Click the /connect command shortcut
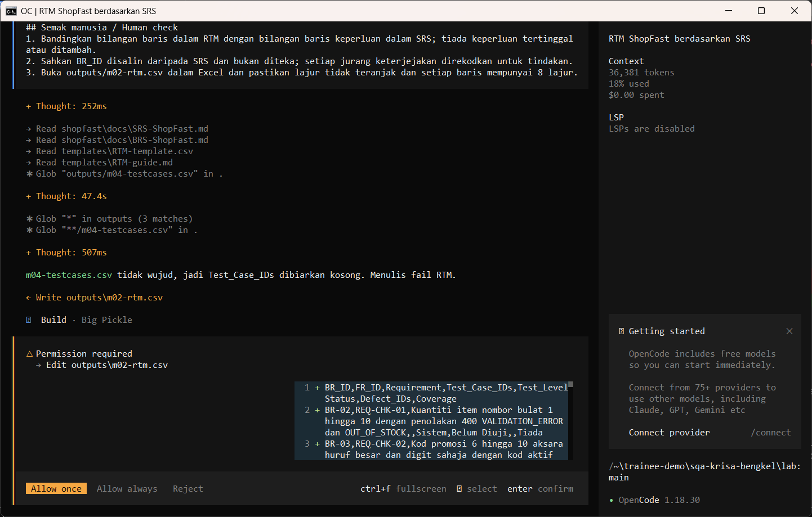The image size is (812, 517). [x=770, y=432]
